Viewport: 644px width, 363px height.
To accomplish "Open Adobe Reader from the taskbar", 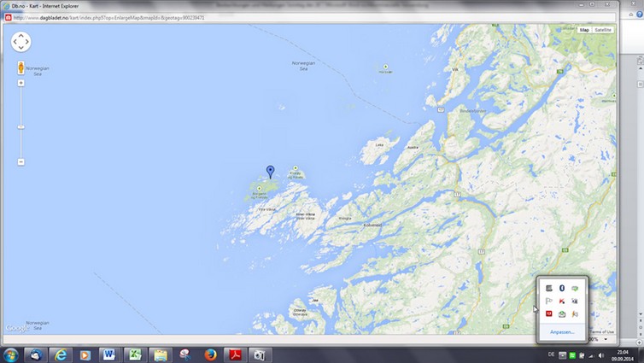I will [x=236, y=354].
